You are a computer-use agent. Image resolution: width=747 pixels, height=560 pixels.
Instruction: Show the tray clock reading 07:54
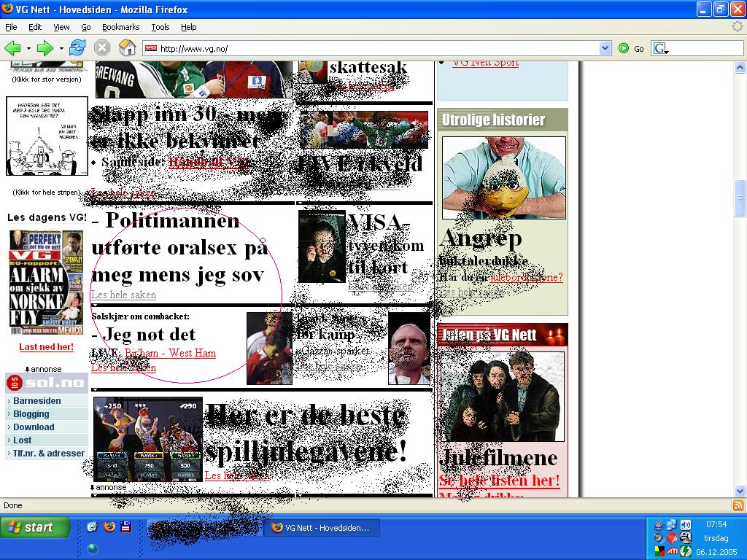[x=716, y=524]
